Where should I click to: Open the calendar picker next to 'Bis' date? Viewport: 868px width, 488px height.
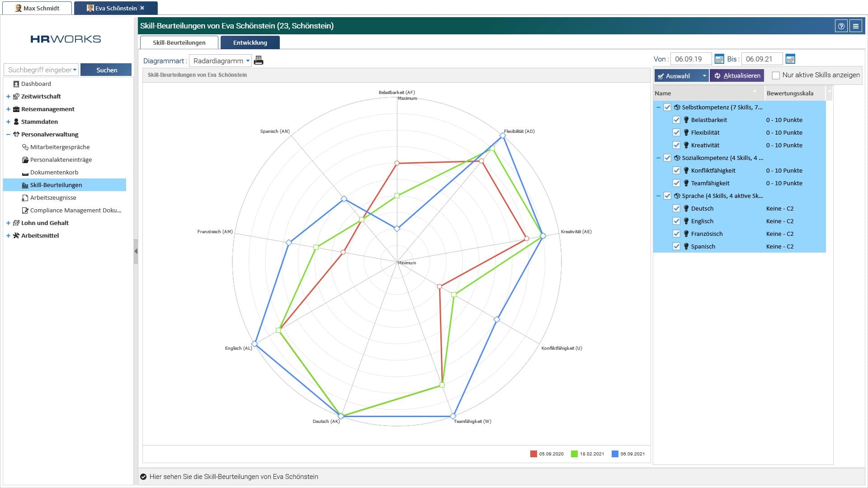tap(790, 59)
